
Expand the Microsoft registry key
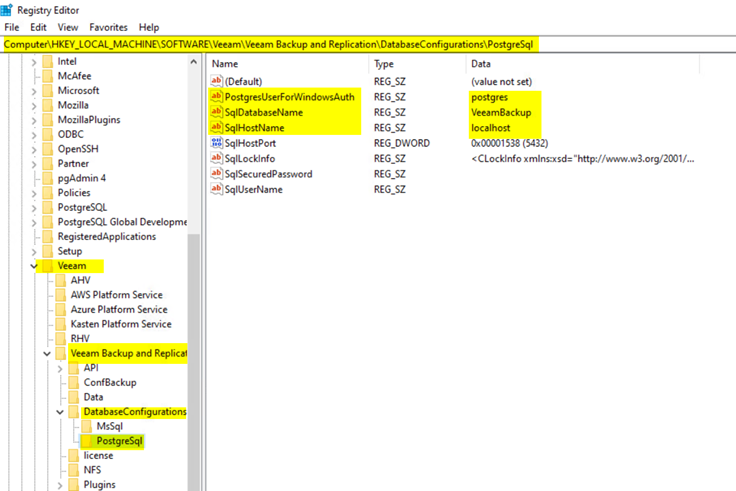pos(36,90)
